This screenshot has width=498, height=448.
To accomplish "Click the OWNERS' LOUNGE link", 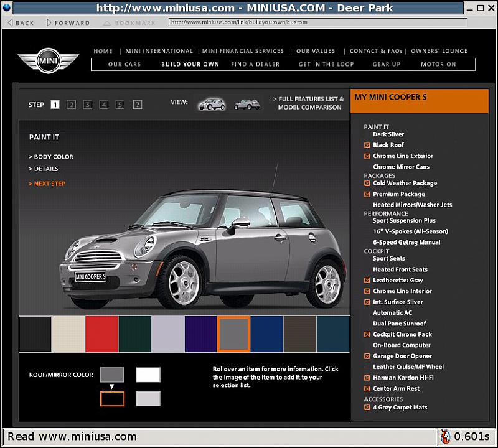I will [x=439, y=51].
